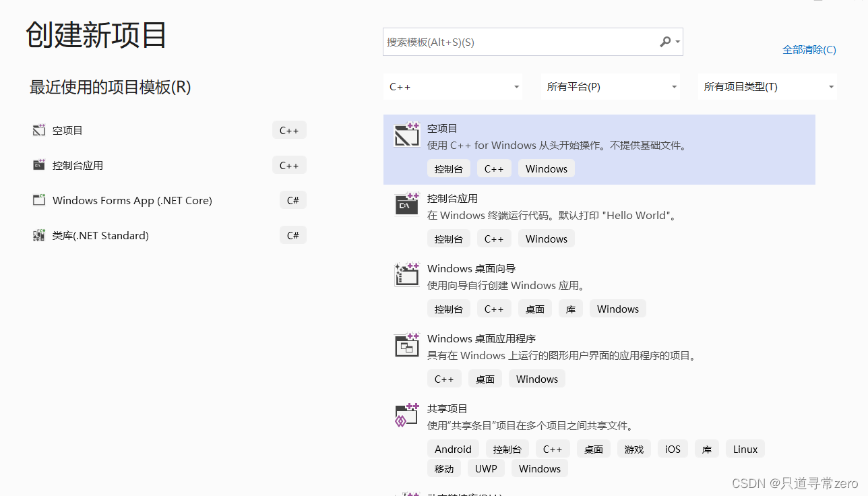The image size is (868, 496).
Task: Click the Windows Forms App (.NET Core) icon
Action: pos(38,200)
